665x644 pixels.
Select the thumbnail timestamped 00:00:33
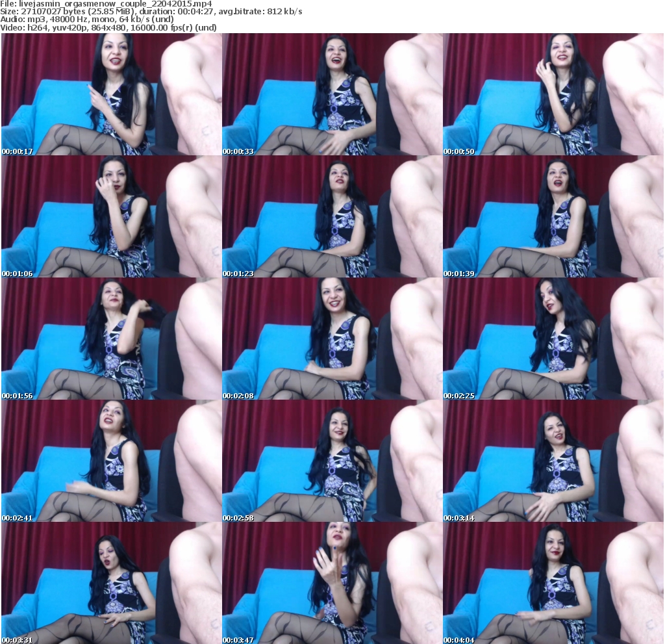[332, 94]
